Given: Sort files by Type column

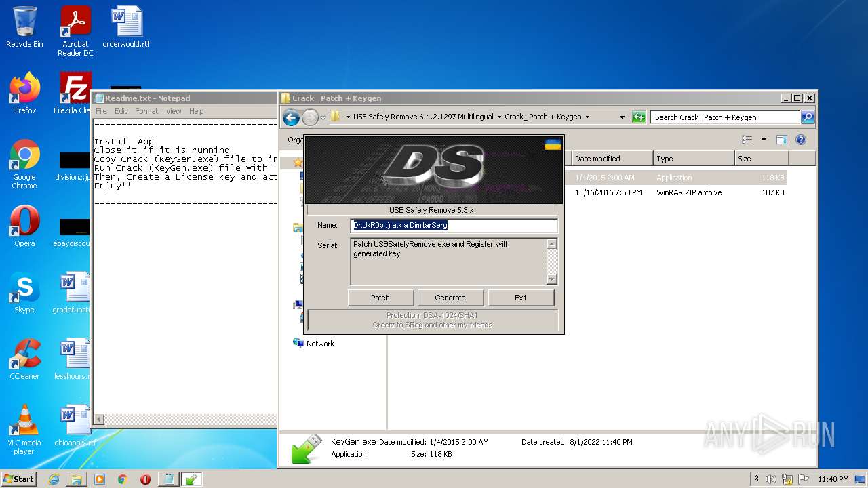Looking at the screenshot, I should point(694,159).
